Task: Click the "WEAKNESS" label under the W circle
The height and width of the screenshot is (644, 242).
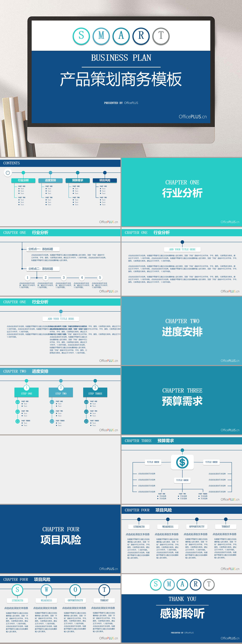Action: click(46, 600)
